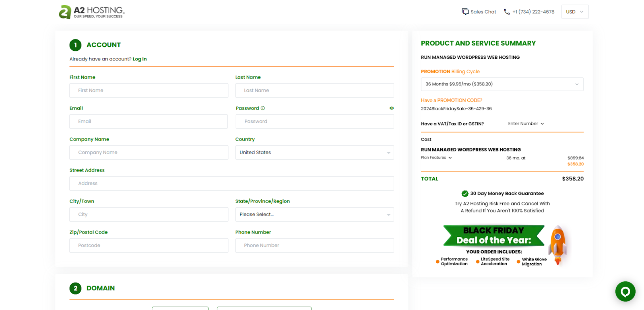Open the Sales Chat bubble icon
644x310 pixels.
tap(465, 12)
